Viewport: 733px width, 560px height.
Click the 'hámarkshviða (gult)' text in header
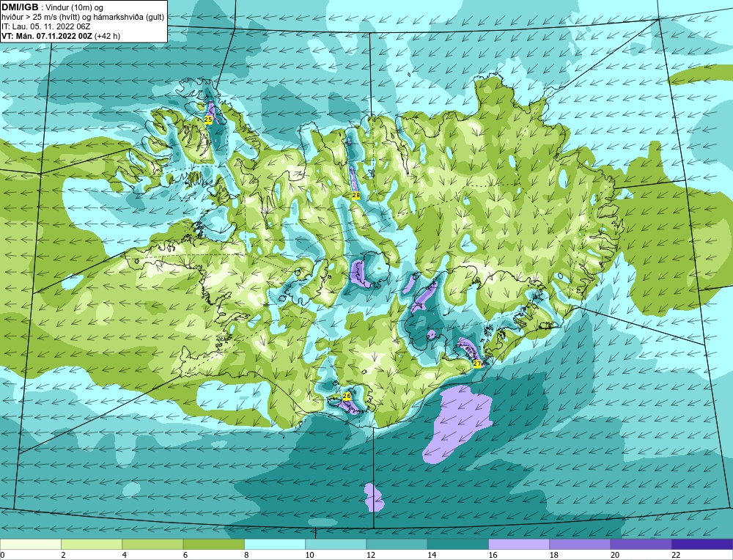point(130,17)
